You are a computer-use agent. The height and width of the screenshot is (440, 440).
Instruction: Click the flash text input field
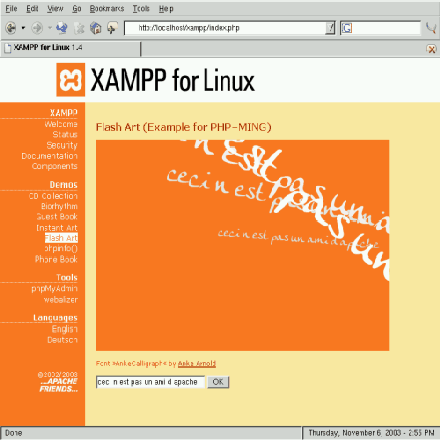150,382
